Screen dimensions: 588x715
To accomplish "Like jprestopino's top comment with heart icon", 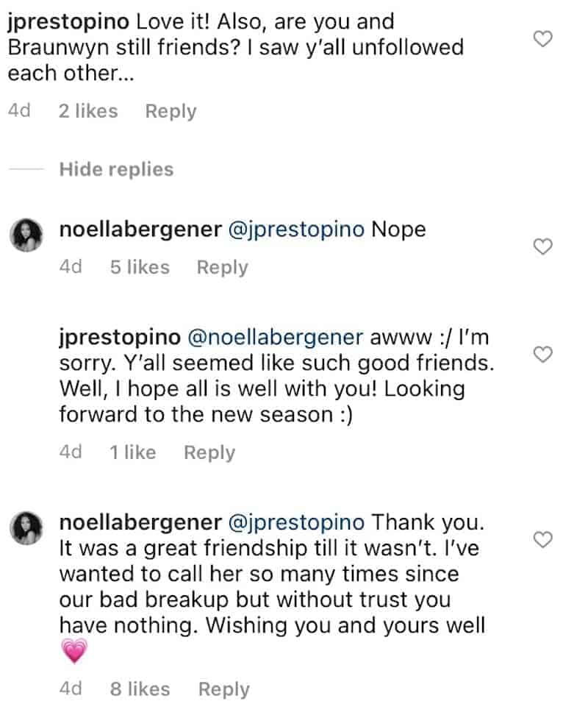I will pos(542,39).
